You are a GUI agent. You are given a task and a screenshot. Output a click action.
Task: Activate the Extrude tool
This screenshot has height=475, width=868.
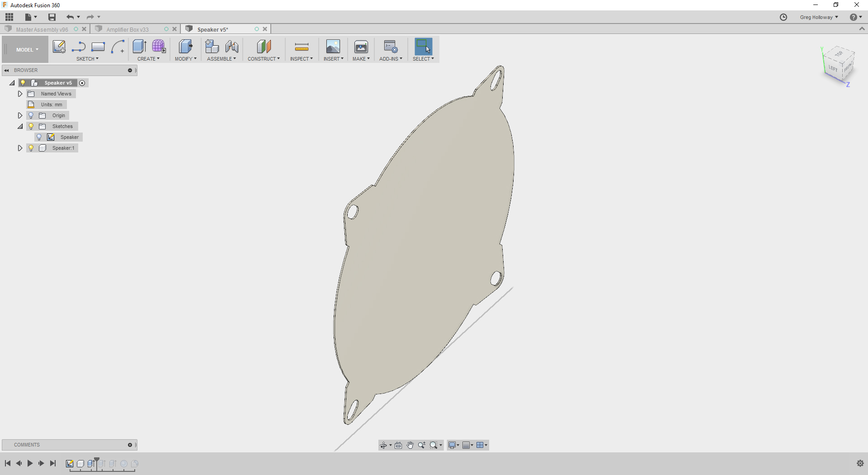click(x=139, y=47)
